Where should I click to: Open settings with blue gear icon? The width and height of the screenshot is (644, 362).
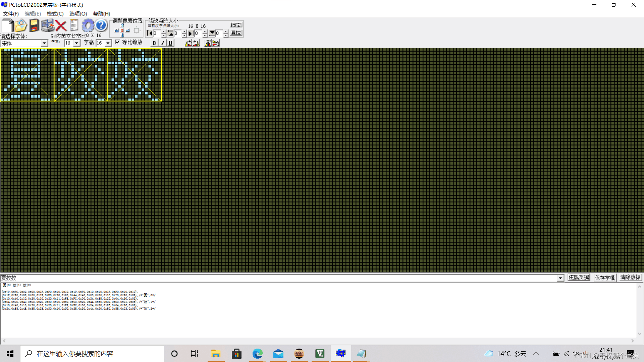(x=88, y=25)
